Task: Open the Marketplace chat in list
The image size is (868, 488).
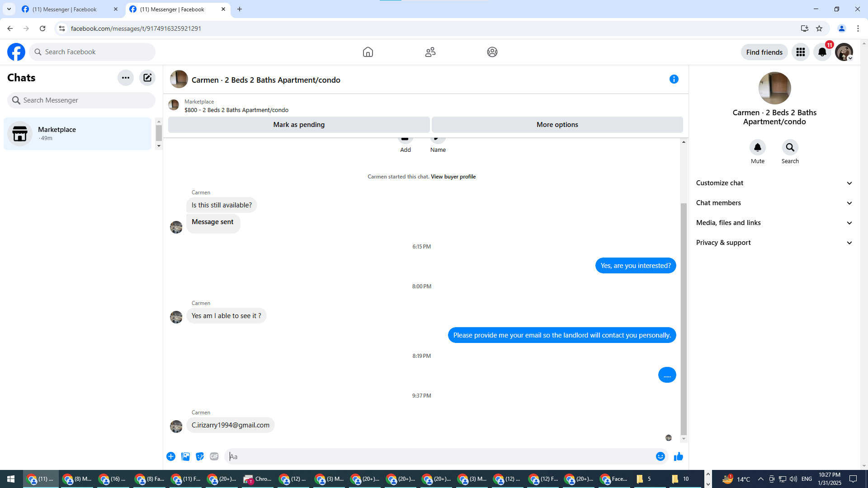Action: tap(78, 134)
